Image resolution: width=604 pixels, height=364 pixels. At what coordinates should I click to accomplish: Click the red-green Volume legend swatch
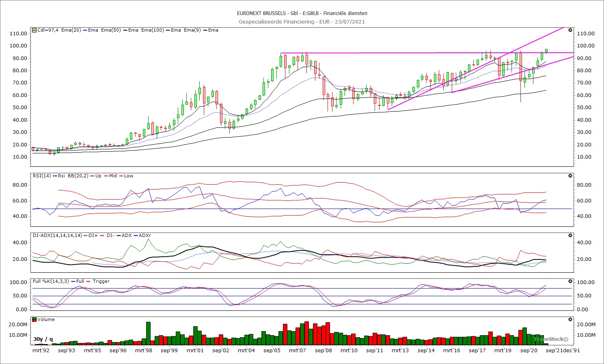[x=35, y=320]
